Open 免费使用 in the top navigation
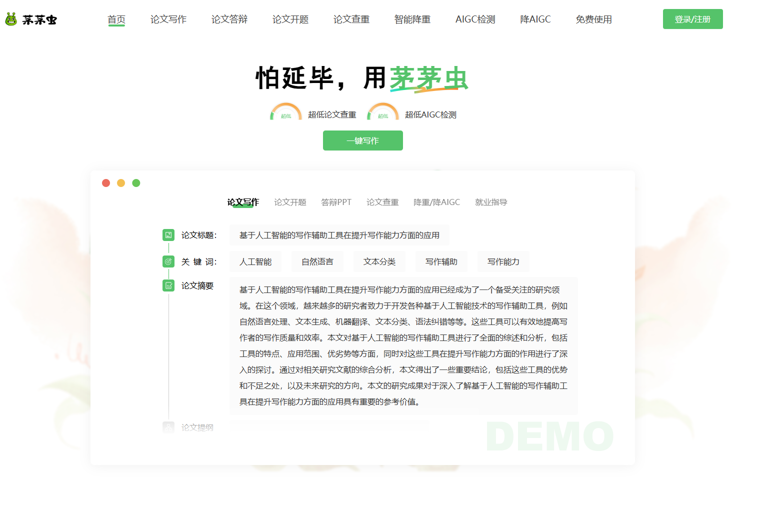 (x=593, y=19)
